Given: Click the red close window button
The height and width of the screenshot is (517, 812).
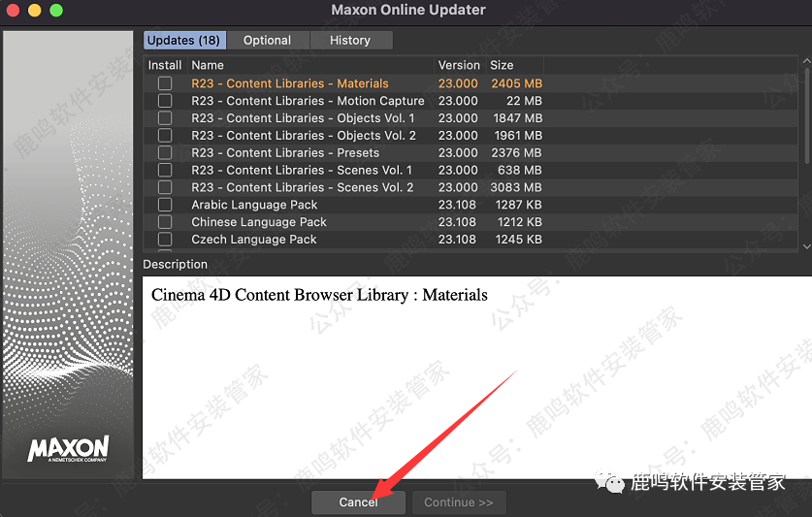Looking at the screenshot, I should [x=13, y=11].
